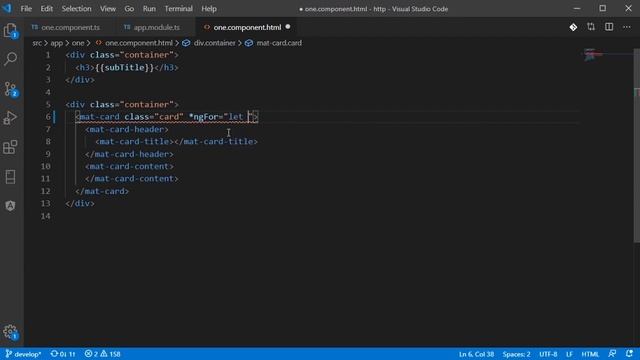Select the one.component.html tab
Screen dimensions: 640x360
247,27
